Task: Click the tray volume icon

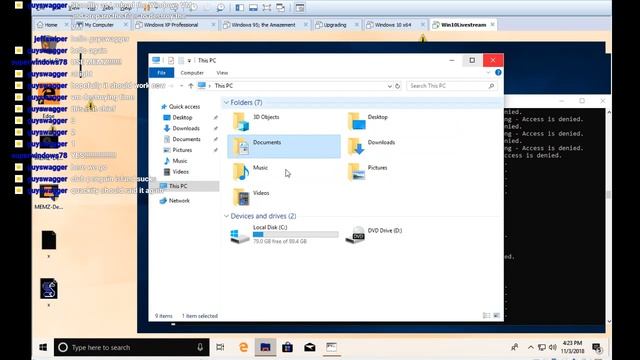Action: tap(553, 347)
